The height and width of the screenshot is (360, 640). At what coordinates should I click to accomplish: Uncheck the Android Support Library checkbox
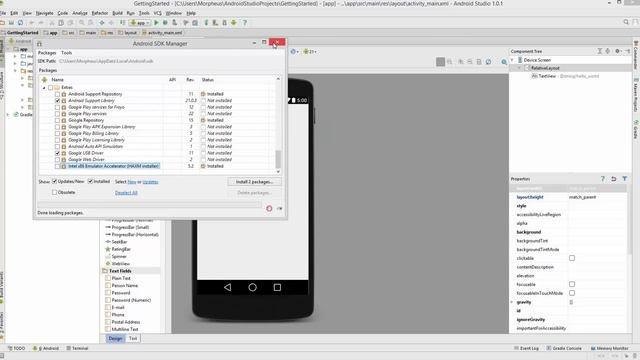(x=58, y=100)
